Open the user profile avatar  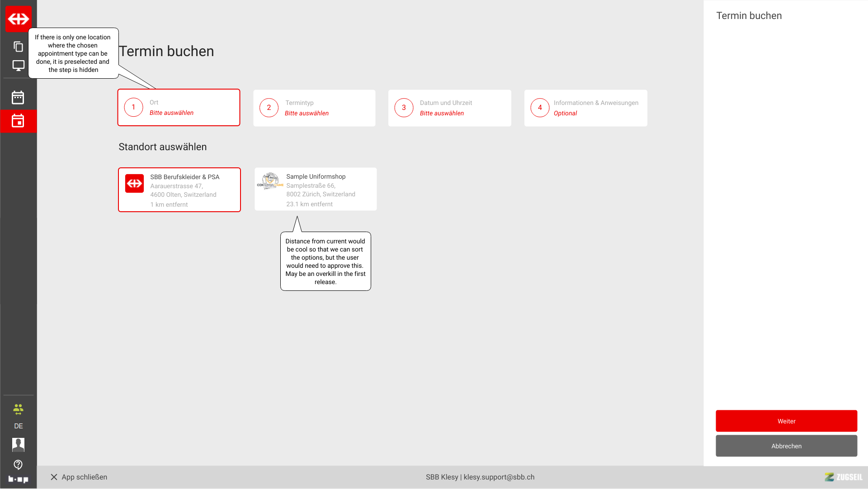coord(18,445)
